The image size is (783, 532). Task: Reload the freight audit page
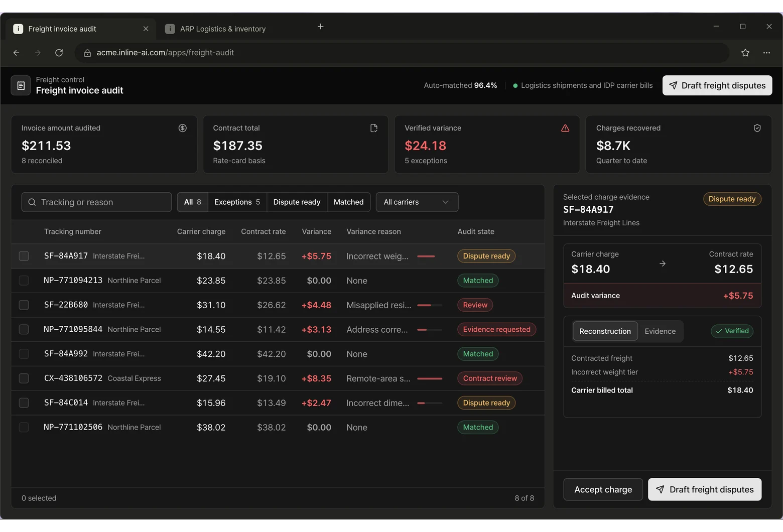click(x=59, y=53)
